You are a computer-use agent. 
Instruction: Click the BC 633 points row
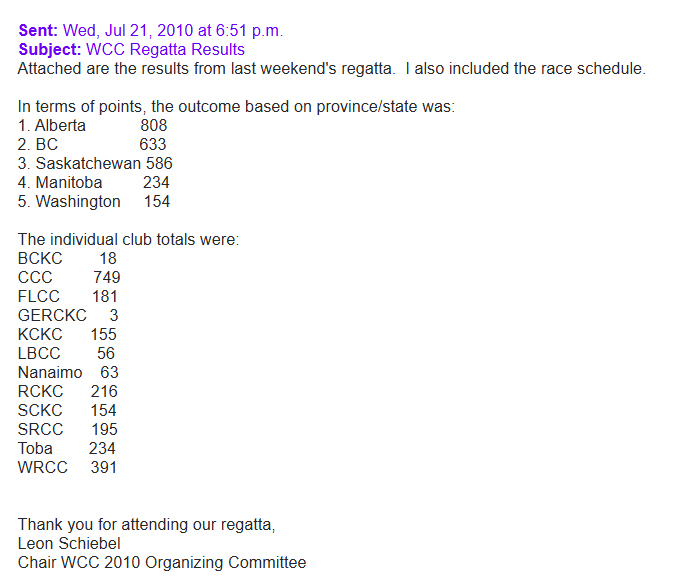tap(92, 145)
